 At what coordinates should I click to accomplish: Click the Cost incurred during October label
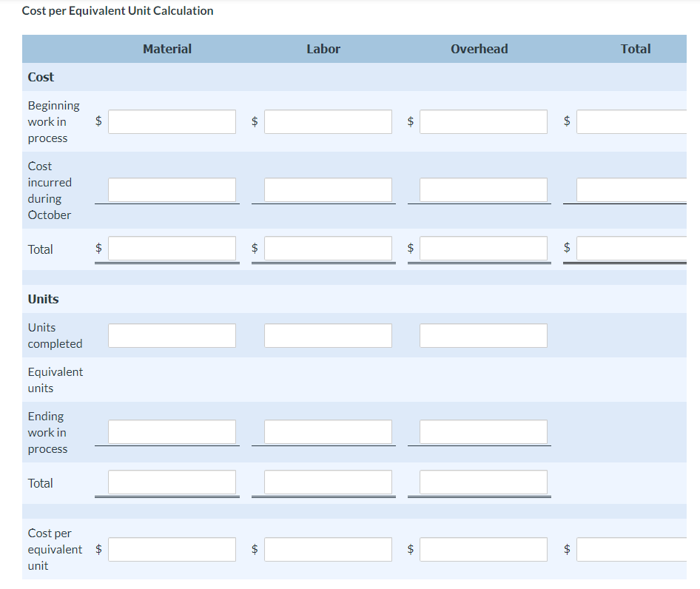pyautogui.click(x=50, y=190)
